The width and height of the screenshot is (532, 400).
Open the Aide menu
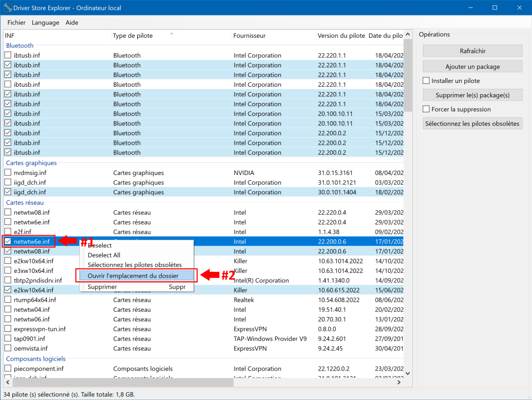click(x=72, y=23)
